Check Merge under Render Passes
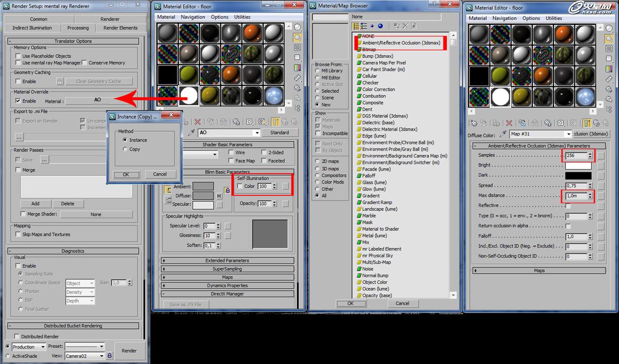This screenshot has width=619, height=364. point(19,170)
